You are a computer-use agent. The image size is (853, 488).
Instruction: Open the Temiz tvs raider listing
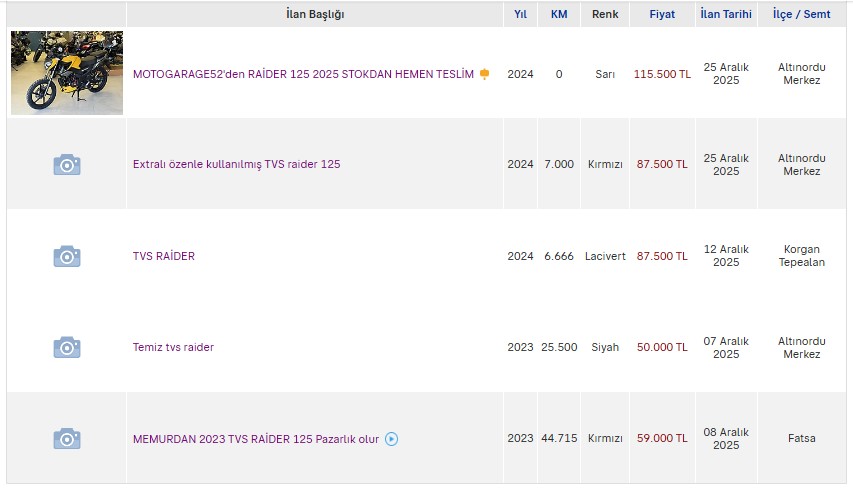pyautogui.click(x=174, y=347)
